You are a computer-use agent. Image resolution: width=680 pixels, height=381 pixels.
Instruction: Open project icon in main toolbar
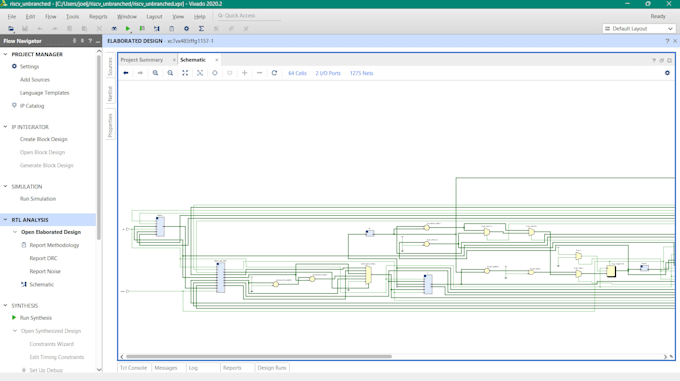11,29
